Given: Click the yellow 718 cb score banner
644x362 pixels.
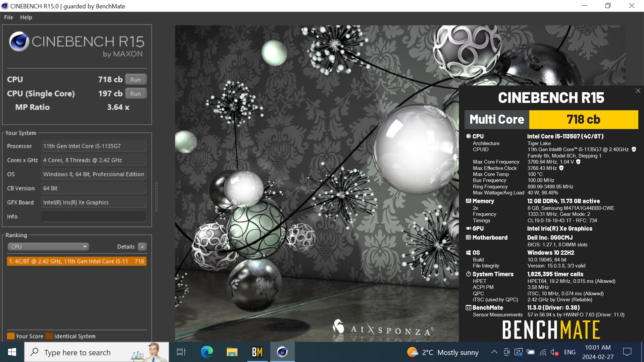Looking at the screenshot, I should 584,120.
